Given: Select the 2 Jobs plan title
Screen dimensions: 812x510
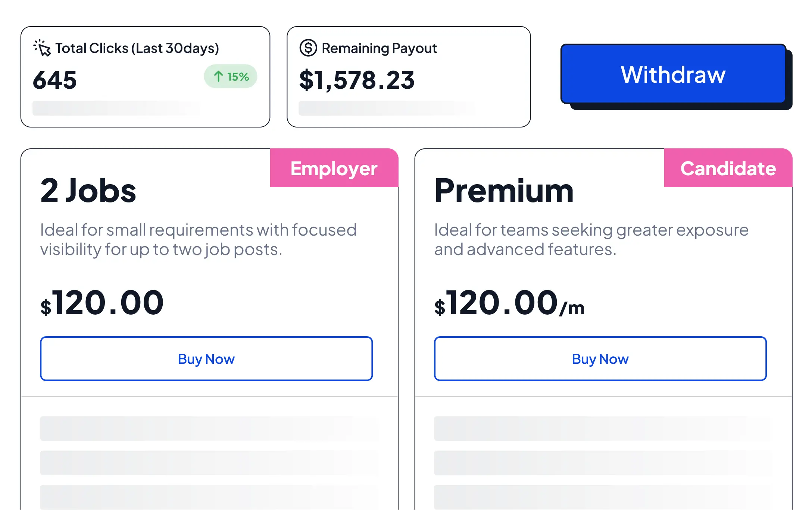Looking at the screenshot, I should (88, 191).
